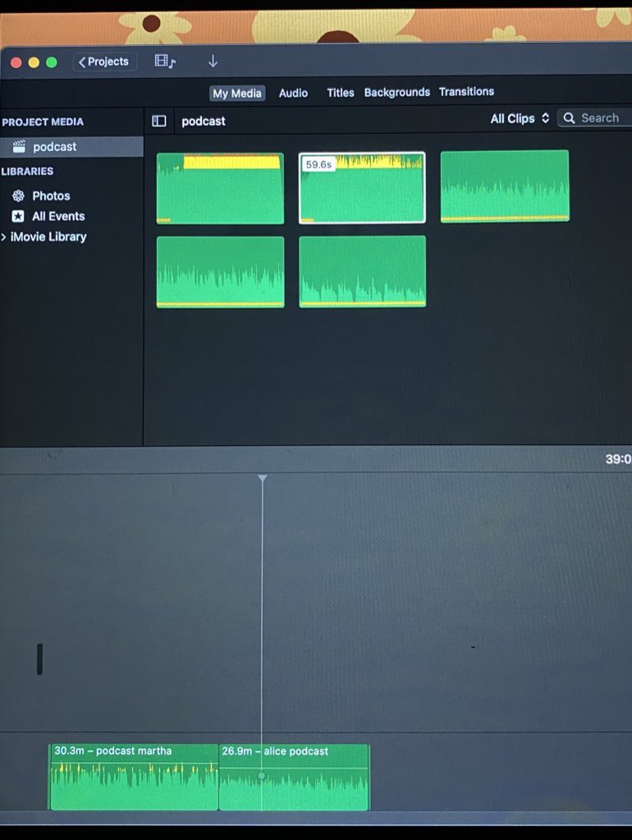Image resolution: width=632 pixels, height=840 pixels.
Task: Select the third clip in top row
Action: pos(505,186)
